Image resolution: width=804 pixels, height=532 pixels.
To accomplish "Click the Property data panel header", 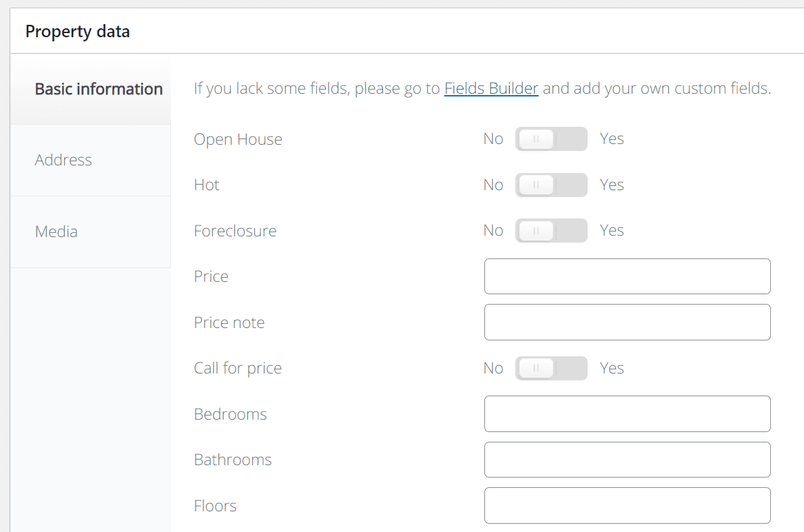I will coord(77,31).
